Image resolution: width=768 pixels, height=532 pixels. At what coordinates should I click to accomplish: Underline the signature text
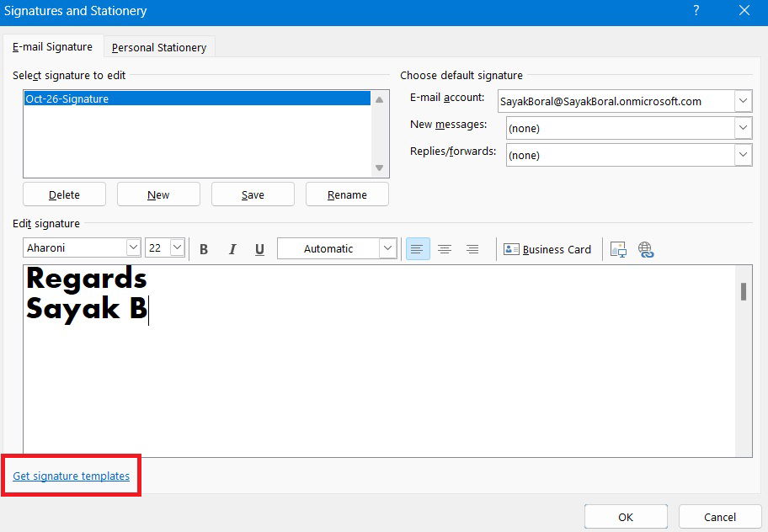pyautogui.click(x=259, y=248)
